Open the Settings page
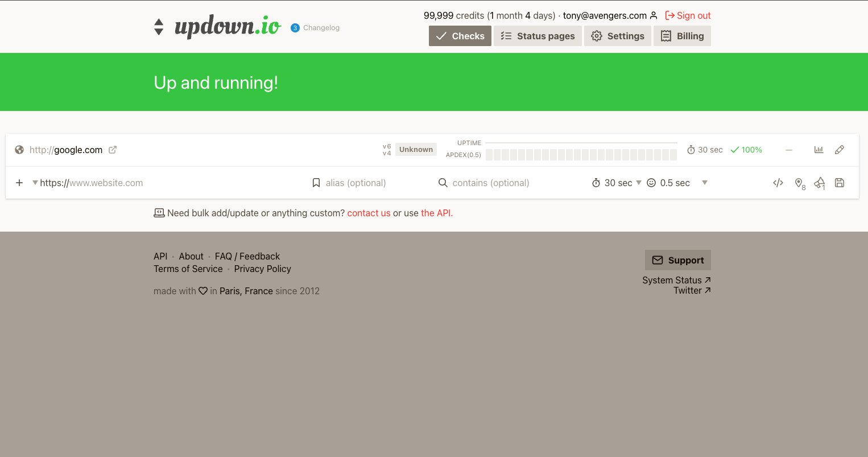Viewport: 868px width, 457px height. click(618, 36)
